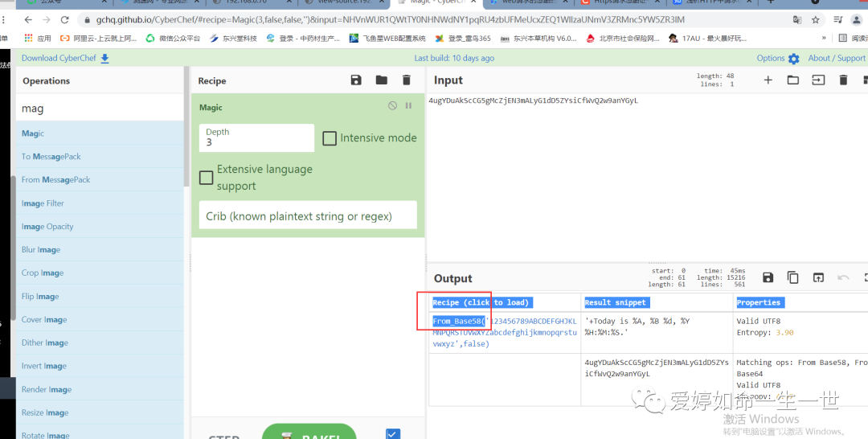Viewport: 868px width, 439px height.
Task: Enable Extensive language support checkbox
Action: 206,178
